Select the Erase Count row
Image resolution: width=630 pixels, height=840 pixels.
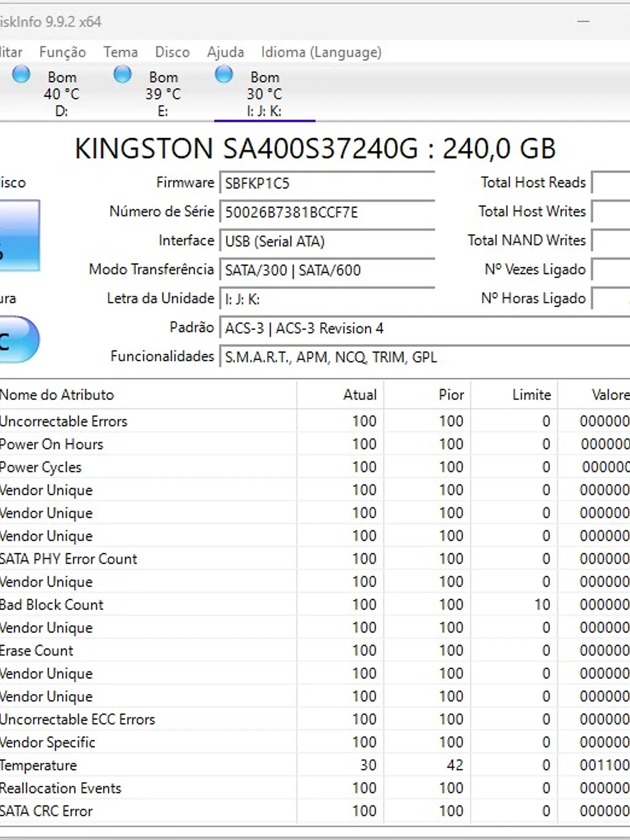point(315,650)
